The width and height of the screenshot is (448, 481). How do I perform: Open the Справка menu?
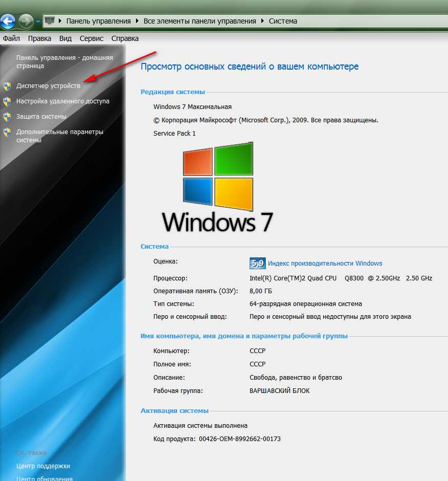[x=125, y=38]
